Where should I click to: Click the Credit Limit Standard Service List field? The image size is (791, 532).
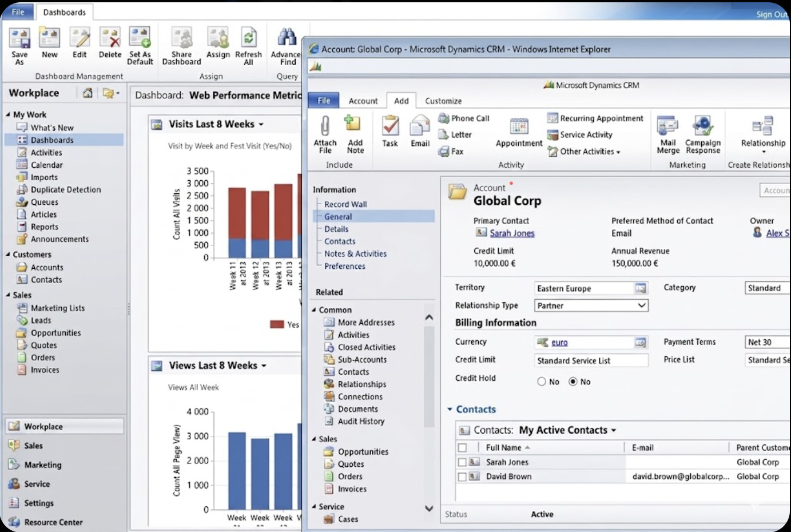(x=591, y=360)
